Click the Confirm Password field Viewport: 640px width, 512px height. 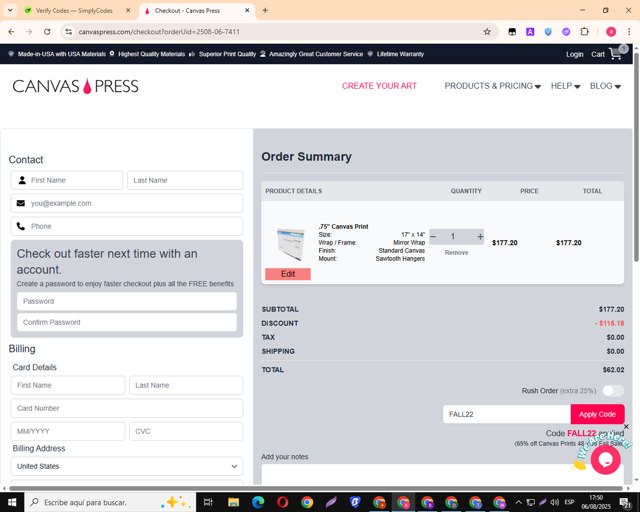pyautogui.click(x=127, y=322)
